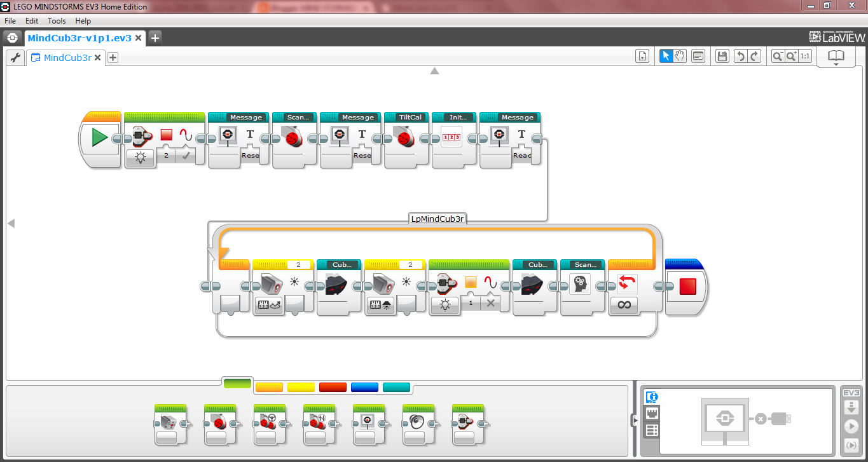This screenshot has width=868, height=462.
Task: Show the blue Advanced blocks palette
Action: (364, 387)
